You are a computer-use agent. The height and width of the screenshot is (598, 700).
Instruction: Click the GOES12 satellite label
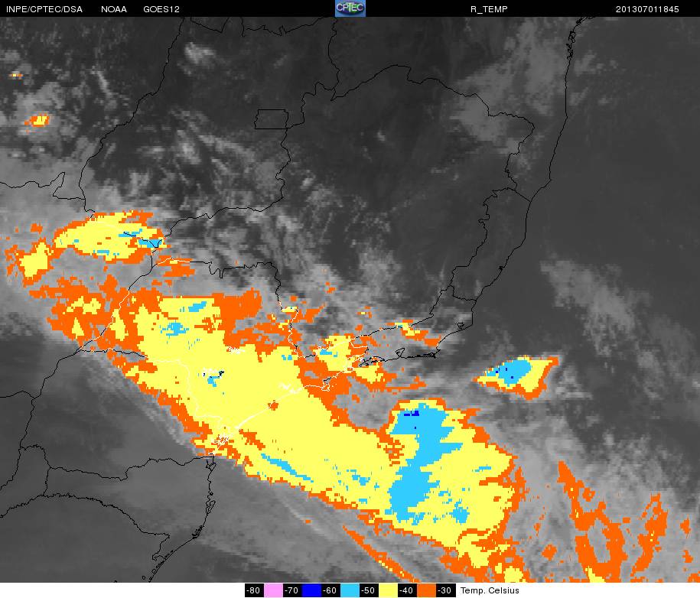click(x=161, y=9)
